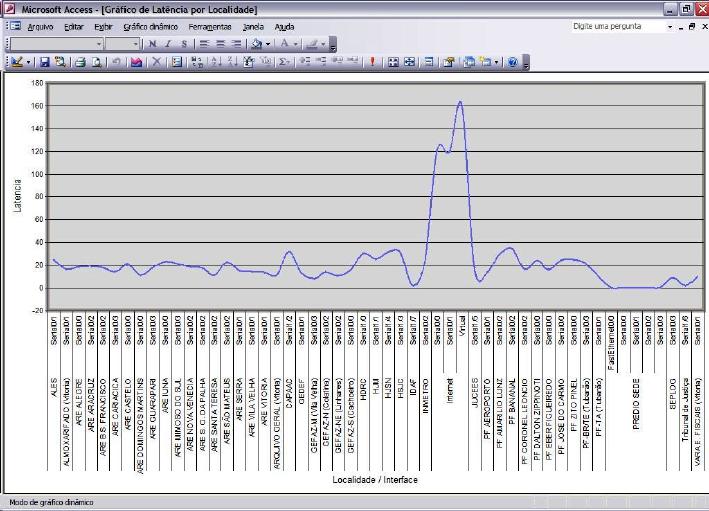Click the Save toolbar icon
Viewport: 709px width, 511px height.
(44, 62)
